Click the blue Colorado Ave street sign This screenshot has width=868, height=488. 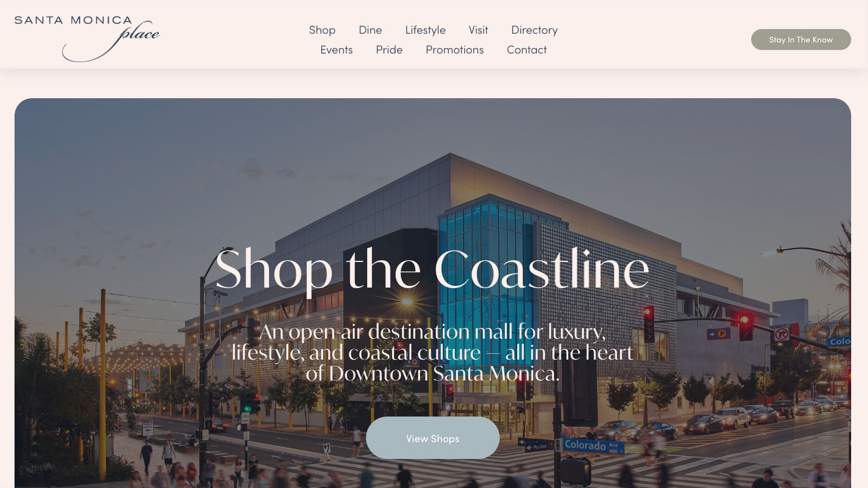594,446
